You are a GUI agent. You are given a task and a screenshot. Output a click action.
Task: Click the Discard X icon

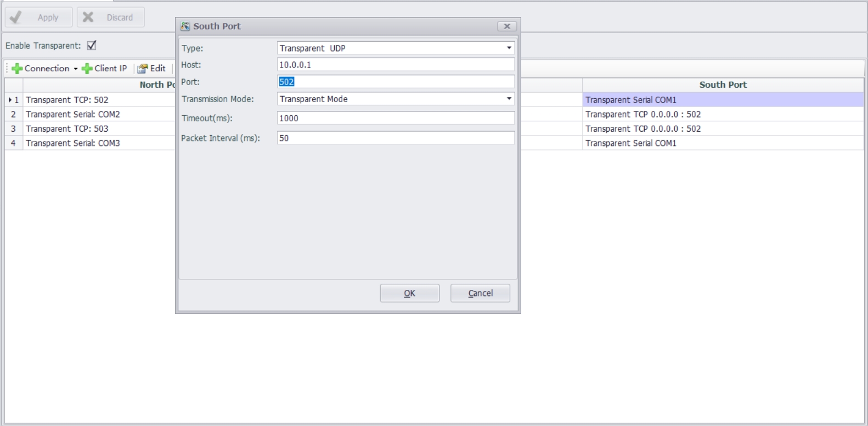[88, 18]
